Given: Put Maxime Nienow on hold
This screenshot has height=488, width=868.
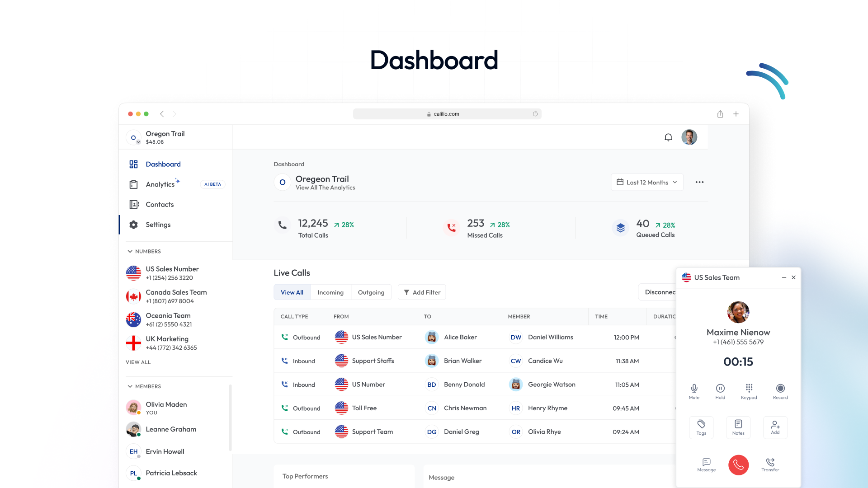Looking at the screenshot, I should click(x=720, y=389).
